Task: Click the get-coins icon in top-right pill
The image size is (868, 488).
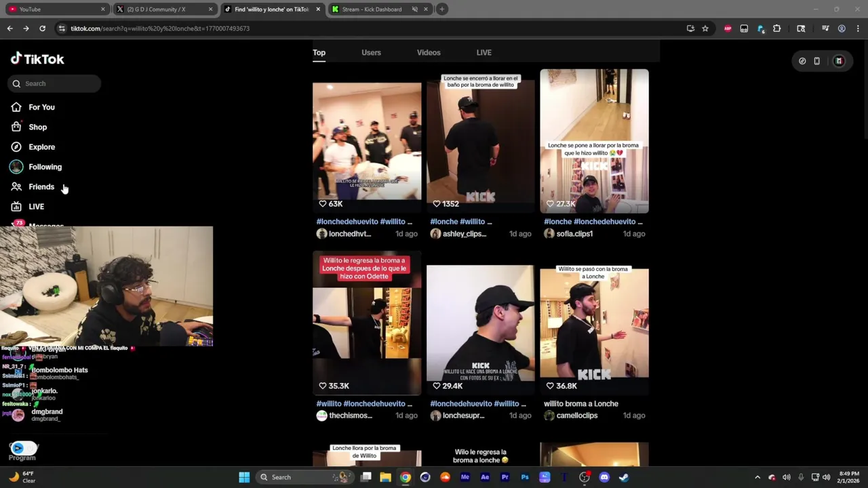Action: pyautogui.click(x=802, y=61)
